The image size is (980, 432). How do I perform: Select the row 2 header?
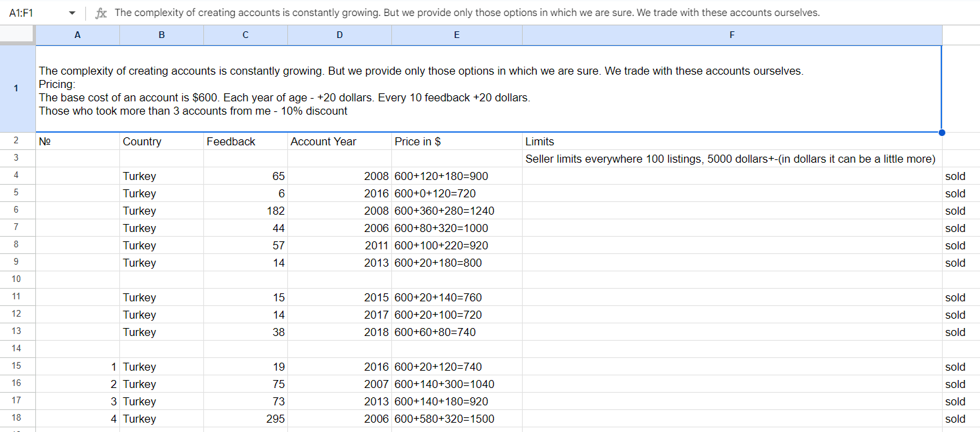click(17, 141)
